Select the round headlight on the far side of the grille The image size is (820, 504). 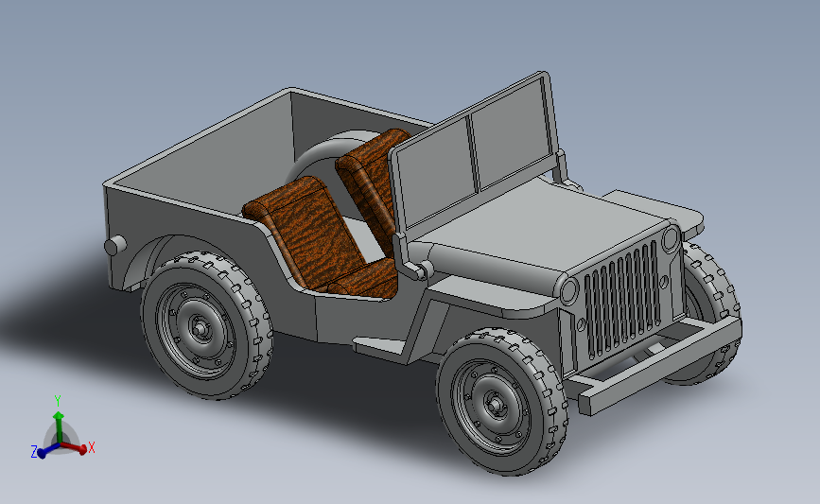(x=670, y=239)
